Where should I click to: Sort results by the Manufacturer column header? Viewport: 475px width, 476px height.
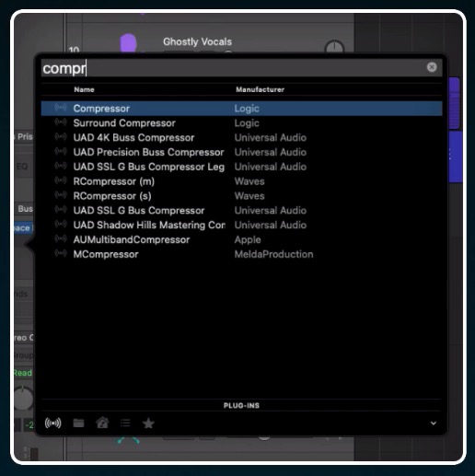[260, 89]
